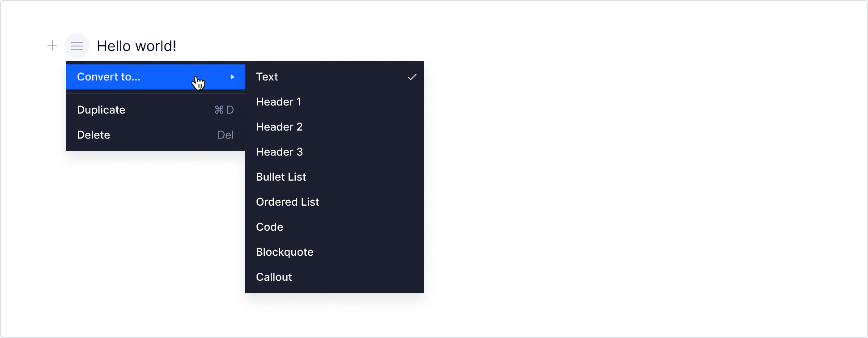This screenshot has height=338, width=868.
Task: Convert block to Header 2
Action: 279,127
